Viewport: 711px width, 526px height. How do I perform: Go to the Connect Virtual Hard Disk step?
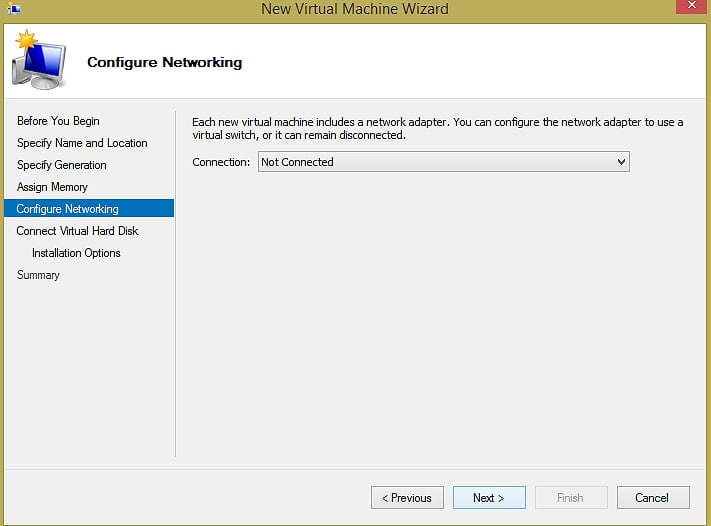point(78,231)
